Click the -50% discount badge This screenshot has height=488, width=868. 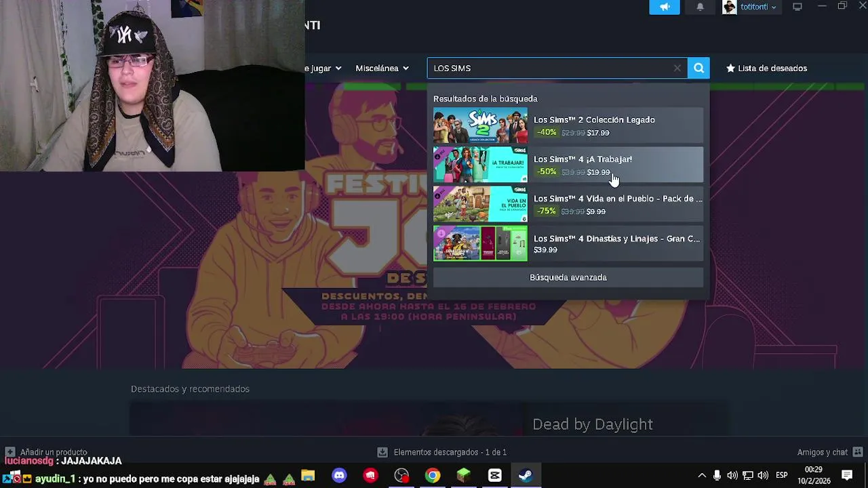click(546, 172)
